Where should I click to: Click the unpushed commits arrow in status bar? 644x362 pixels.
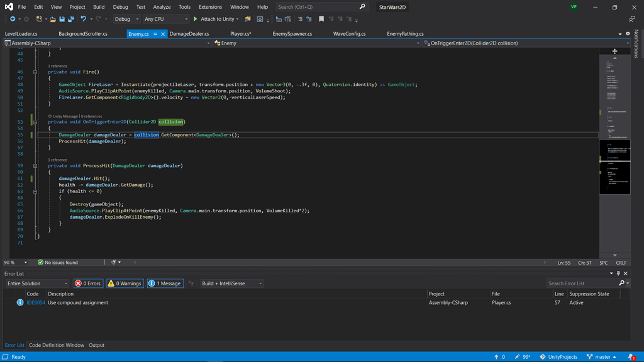pyautogui.click(x=496, y=357)
